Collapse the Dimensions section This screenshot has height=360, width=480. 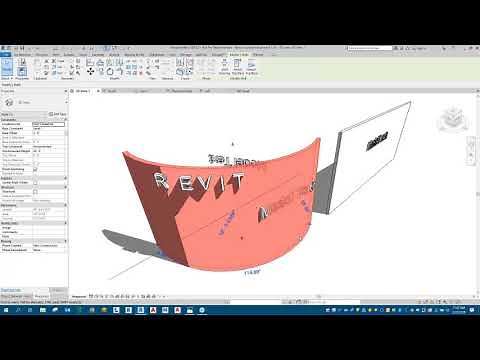pyautogui.click(x=65, y=205)
